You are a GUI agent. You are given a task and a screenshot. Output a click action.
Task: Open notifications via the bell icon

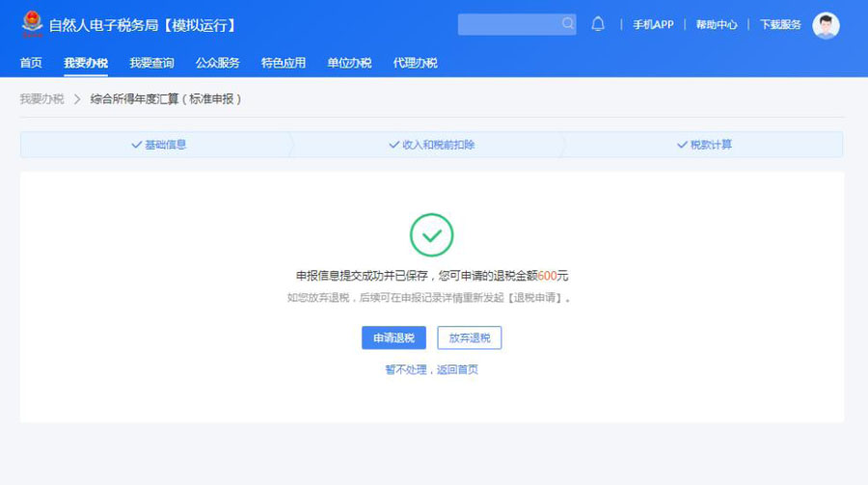598,24
